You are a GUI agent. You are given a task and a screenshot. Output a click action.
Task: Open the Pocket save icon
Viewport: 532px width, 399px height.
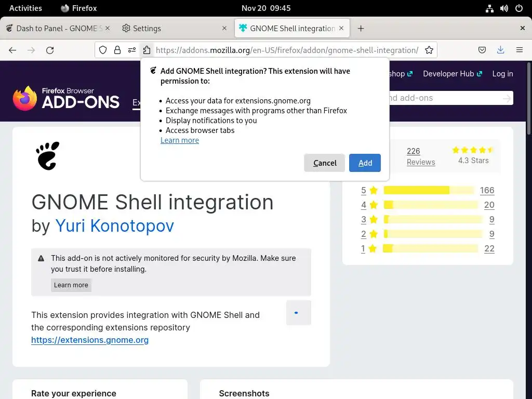[482, 50]
